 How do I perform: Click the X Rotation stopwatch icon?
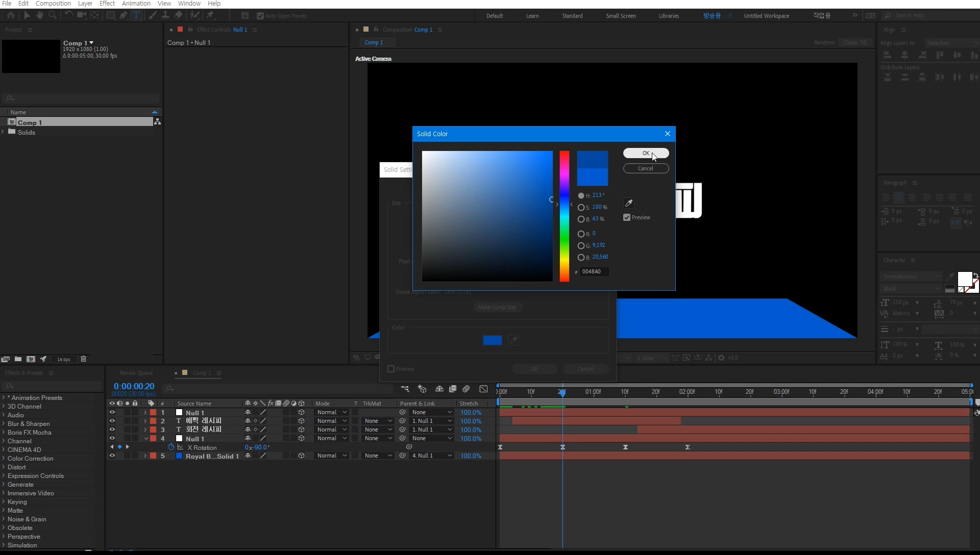click(171, 447)
